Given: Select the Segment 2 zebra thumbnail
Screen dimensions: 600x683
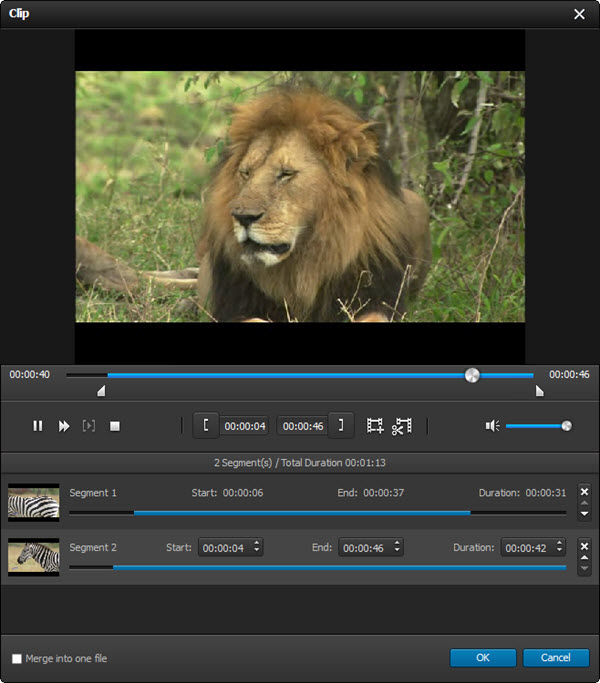Looking at the screenshot, I should point(34,557).
